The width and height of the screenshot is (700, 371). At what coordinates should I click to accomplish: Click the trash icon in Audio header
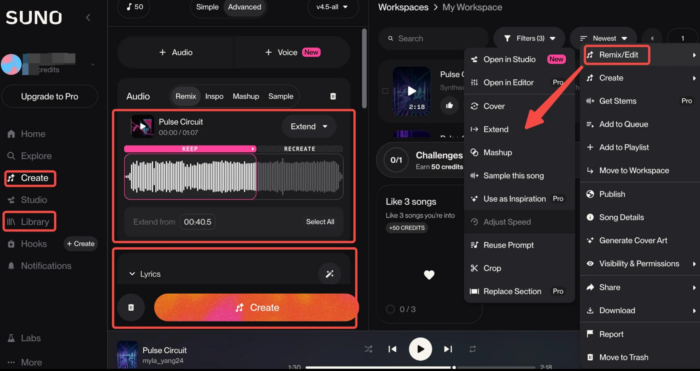pos(333,96)
